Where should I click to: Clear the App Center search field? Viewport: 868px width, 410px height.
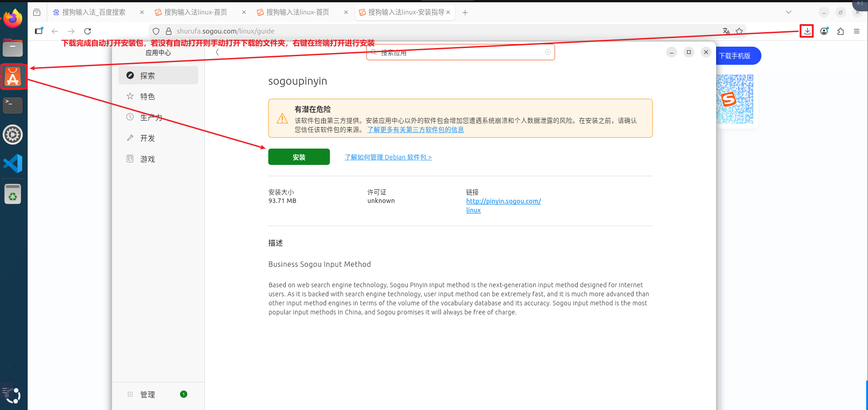tap(547, 53)
